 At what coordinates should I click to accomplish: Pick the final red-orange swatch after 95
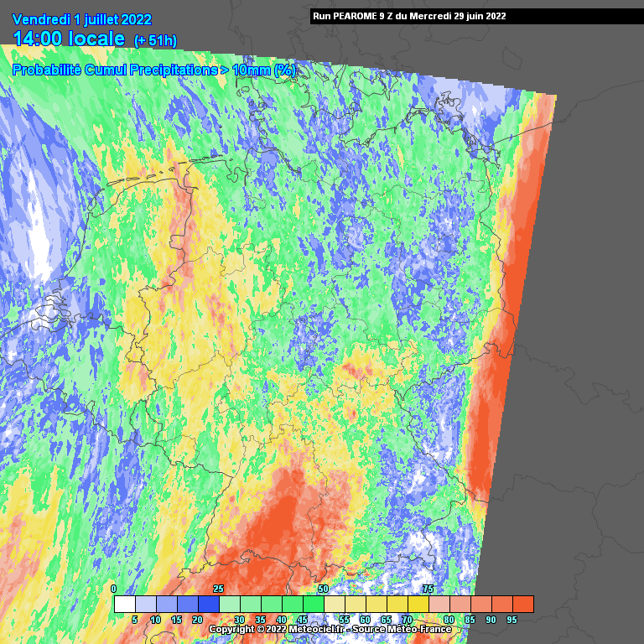[x=522, y=604]
